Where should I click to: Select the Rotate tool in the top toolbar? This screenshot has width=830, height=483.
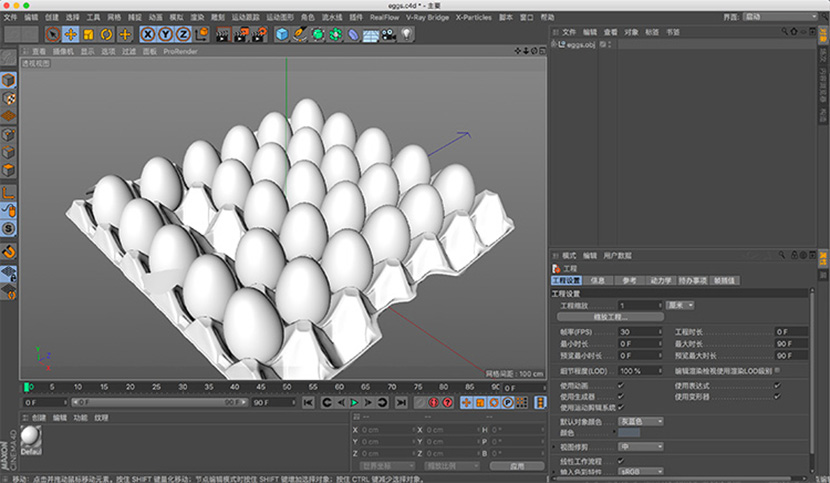[x=106, y=34]
